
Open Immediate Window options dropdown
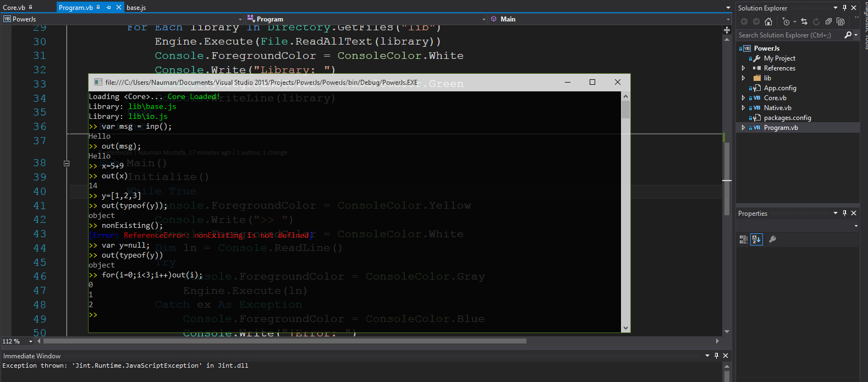click(x=707, y=356)
